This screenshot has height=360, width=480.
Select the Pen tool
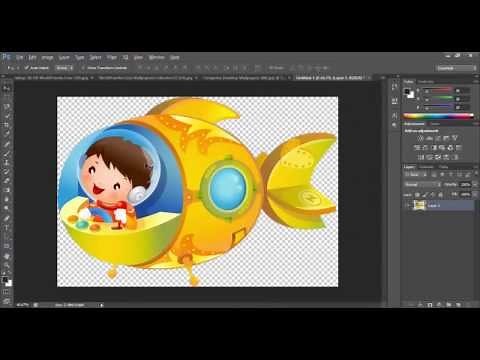click(x=6, y=218)
